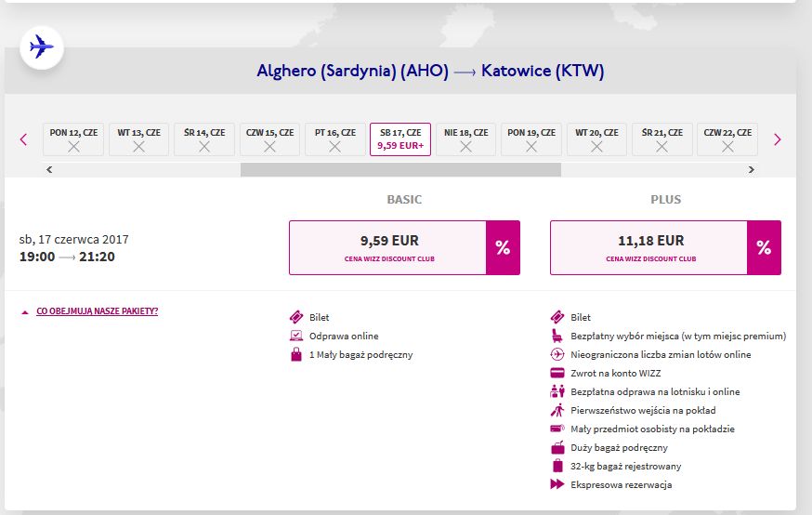Click the large cabin bag icon
Viewport: 812px width, 515px height.
[x=557, y=447]
